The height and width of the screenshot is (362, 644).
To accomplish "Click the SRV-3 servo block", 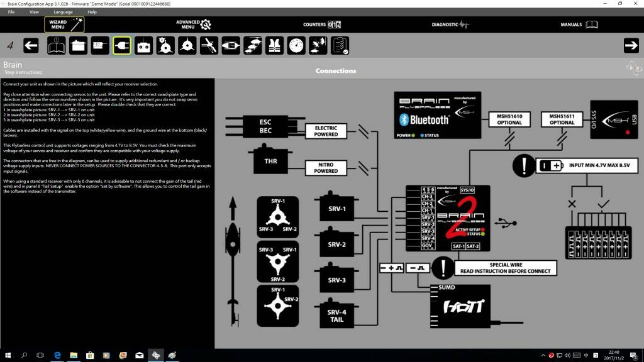I will [x=336, y=278].
